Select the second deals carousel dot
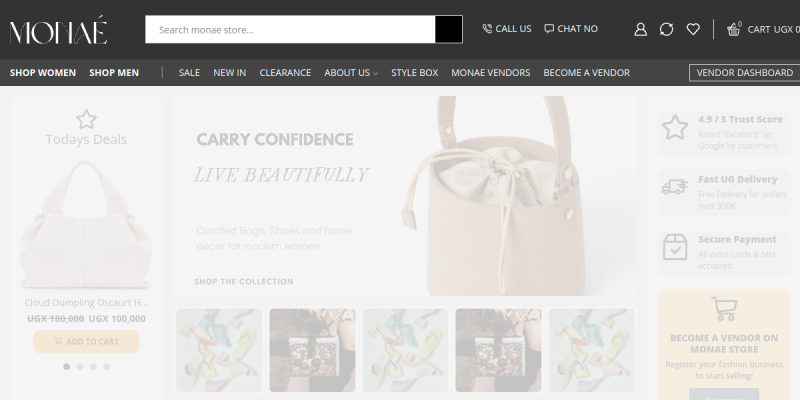 click(80, 366)
